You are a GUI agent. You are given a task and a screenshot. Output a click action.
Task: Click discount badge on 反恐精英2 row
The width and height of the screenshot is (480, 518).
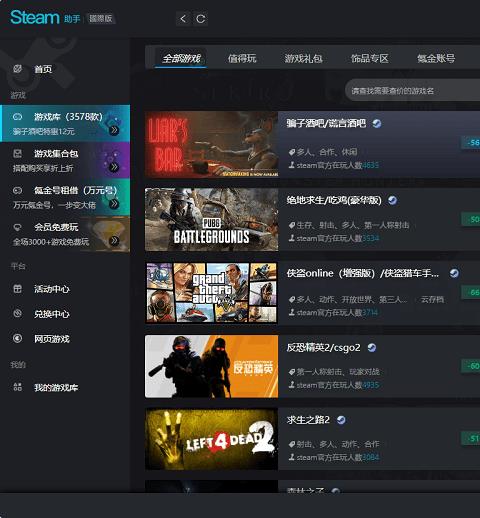(471, 366)
